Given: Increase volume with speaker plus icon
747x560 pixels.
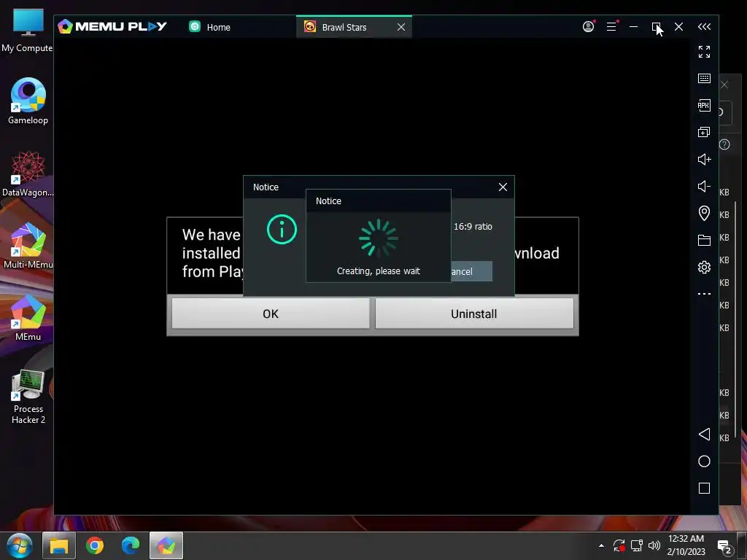Looking at the screenshot, I should (704, 159).
